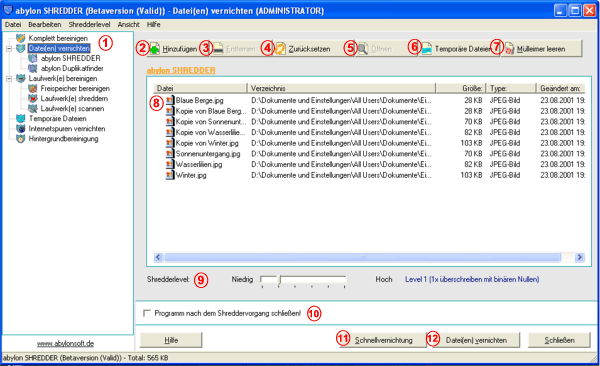The width and height of the screenshot is (600, 366).
Task: Click the Internetspuren vernichten icon
Action: [x=21, y=129]
